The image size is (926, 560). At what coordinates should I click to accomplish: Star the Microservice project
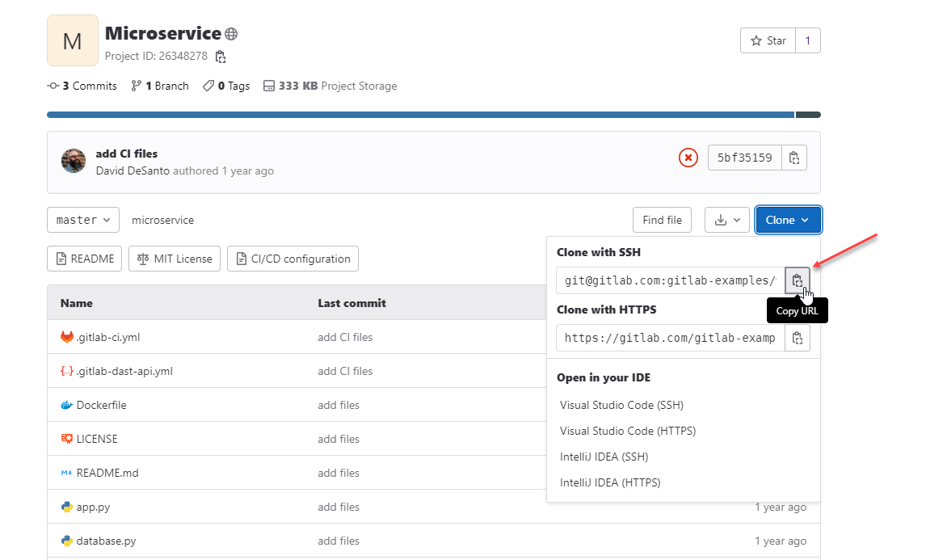coord(768,40)
